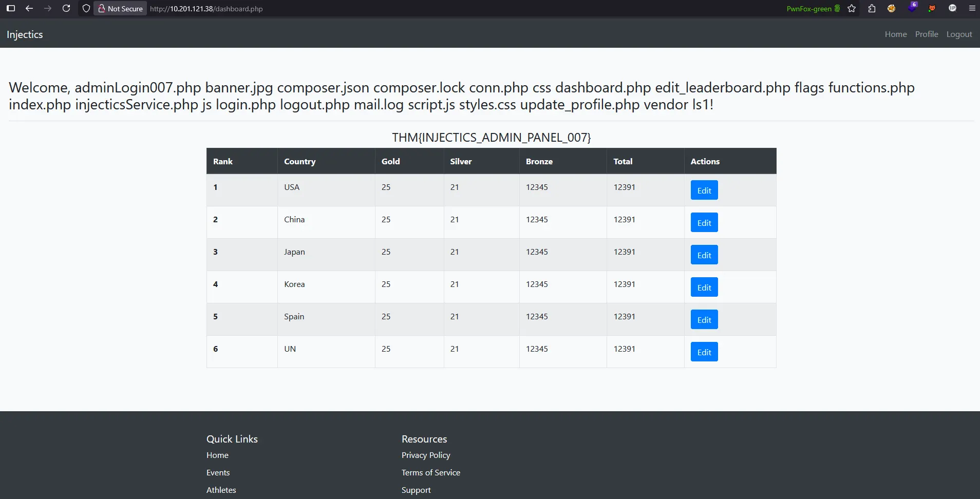Open the IP lookup extension icon
Screen dimensions: 980x499
952,8
